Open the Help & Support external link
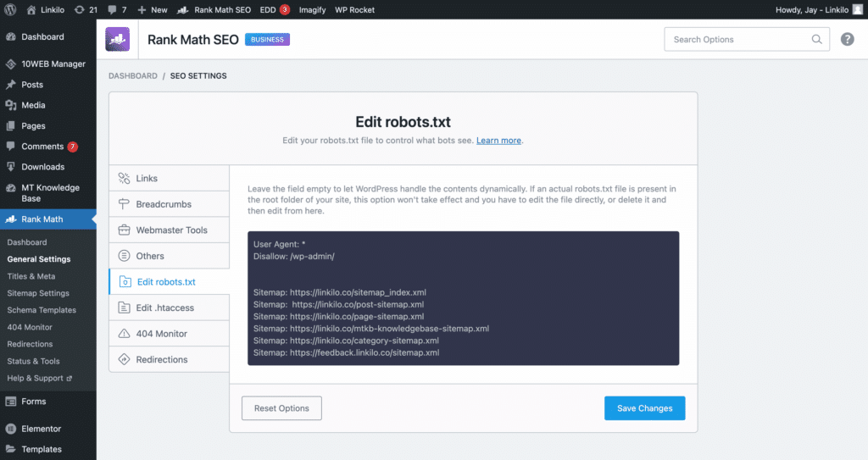868x460 pixels. [40, 378]
